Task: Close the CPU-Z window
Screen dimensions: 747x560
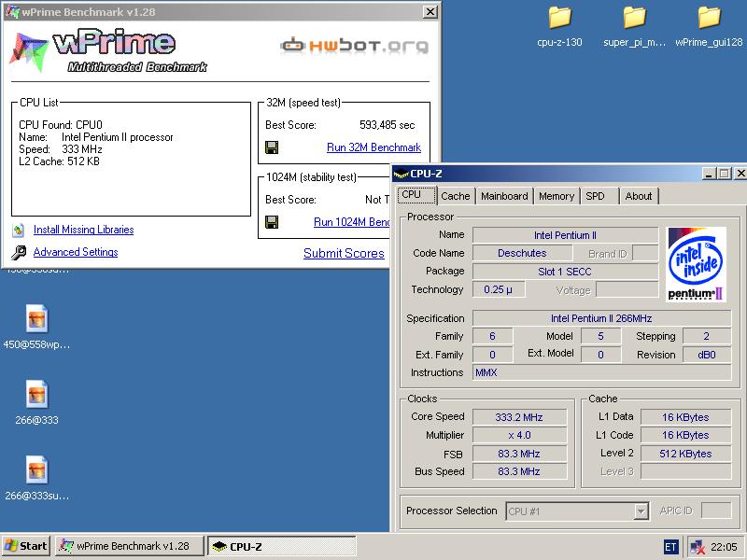Action: click(x=740, y=174)
